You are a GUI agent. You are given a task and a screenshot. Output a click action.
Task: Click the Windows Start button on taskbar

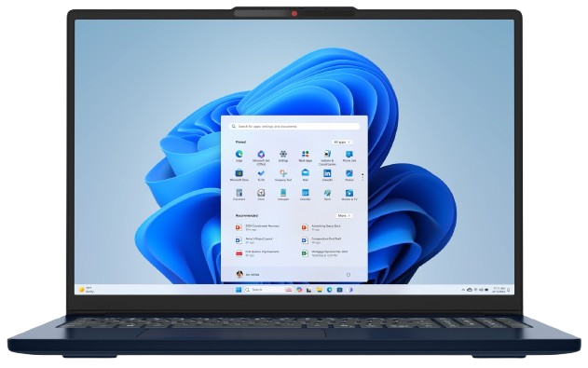(x=239, y=290)
